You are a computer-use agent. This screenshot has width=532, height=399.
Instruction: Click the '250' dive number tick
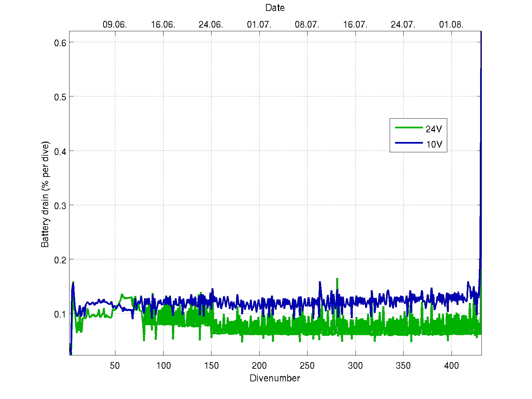click(307, 366)
